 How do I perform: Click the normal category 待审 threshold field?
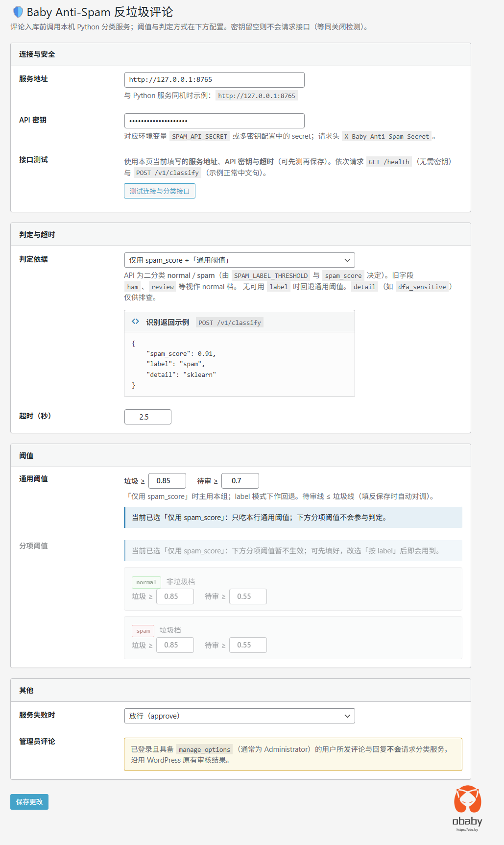[248, 596]
